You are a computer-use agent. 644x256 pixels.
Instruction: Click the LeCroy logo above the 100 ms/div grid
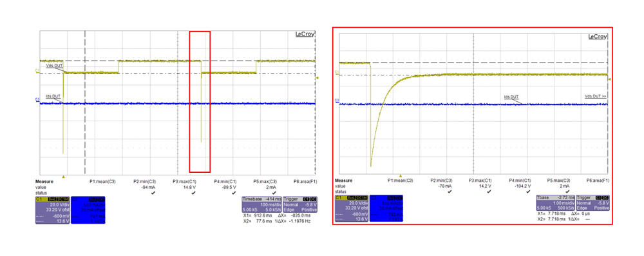(x=305, y=35)
